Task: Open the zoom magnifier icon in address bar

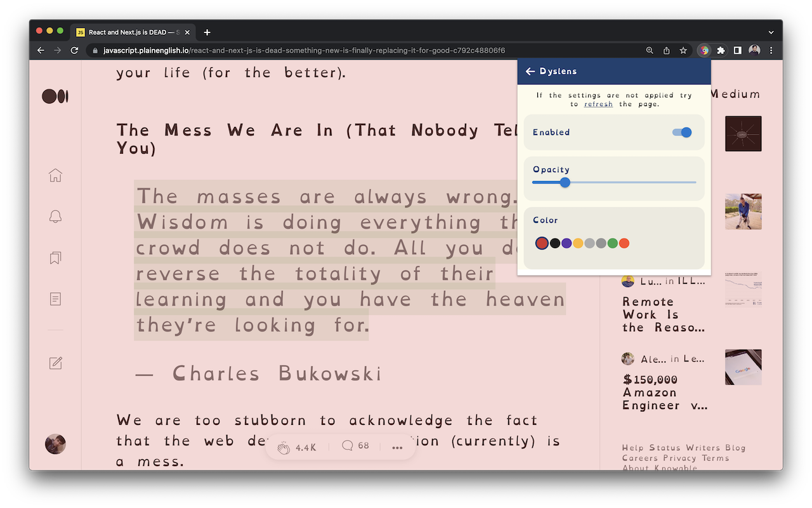Action: click(x=650, y=50)
